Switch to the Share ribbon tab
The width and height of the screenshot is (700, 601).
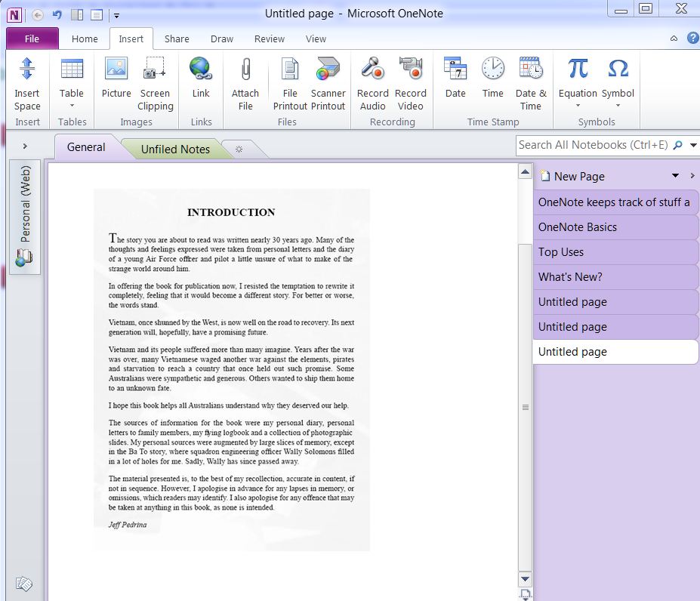tap(177, 39)
